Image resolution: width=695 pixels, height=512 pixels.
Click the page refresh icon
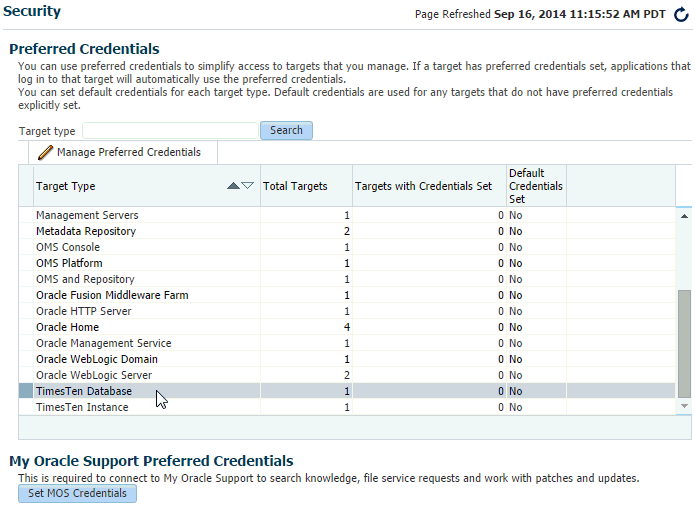[x=681, y=15]
